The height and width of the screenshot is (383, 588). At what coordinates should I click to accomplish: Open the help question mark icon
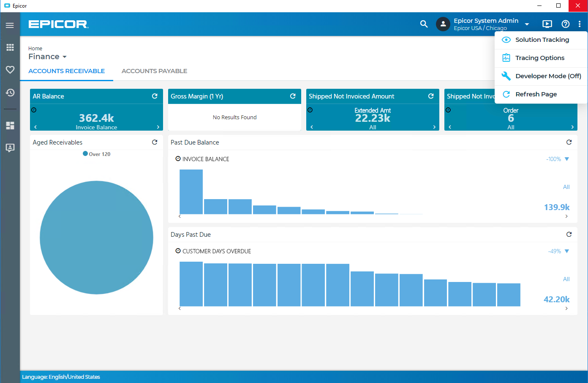(565, 24)
